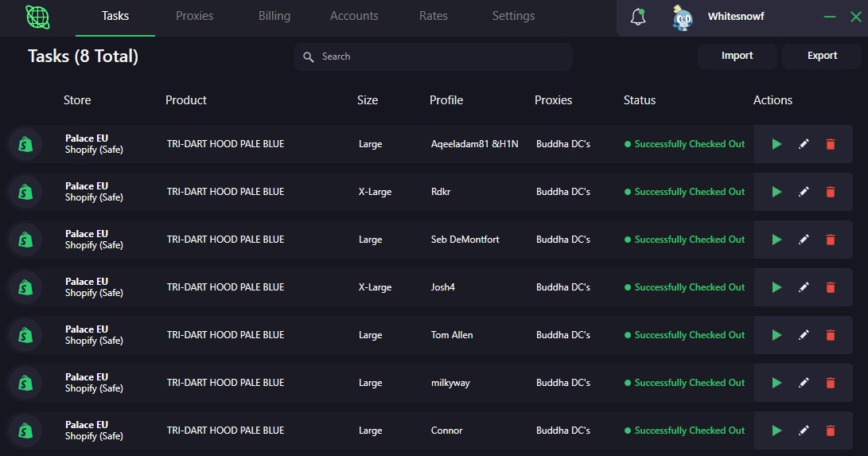Click the Store column header
The width and height of the screenshot is (868, 456).
coord(77,100)
